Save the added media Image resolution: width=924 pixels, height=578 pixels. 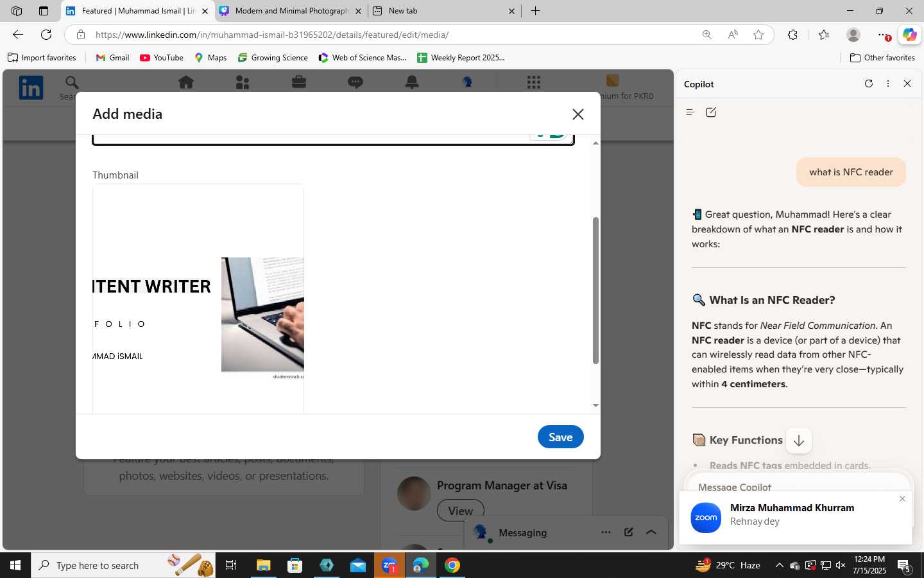point(560,437)
